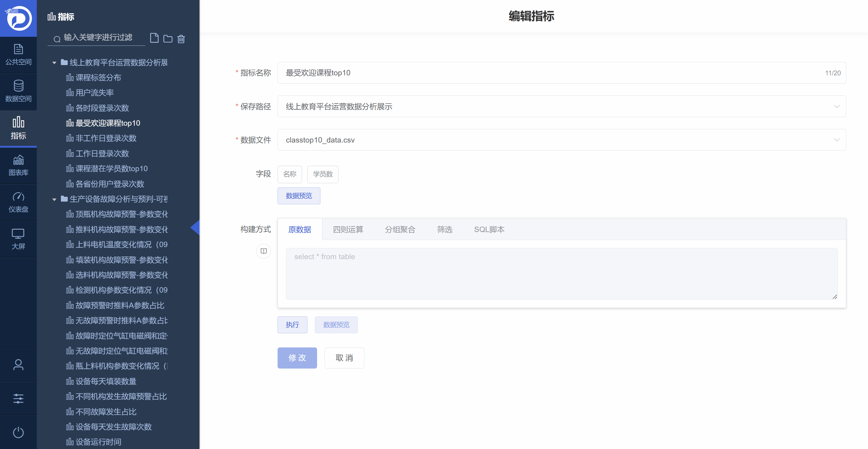Click the new file icon
The height and width of the screenshot is (449, 868).
(x=154, y=38)
